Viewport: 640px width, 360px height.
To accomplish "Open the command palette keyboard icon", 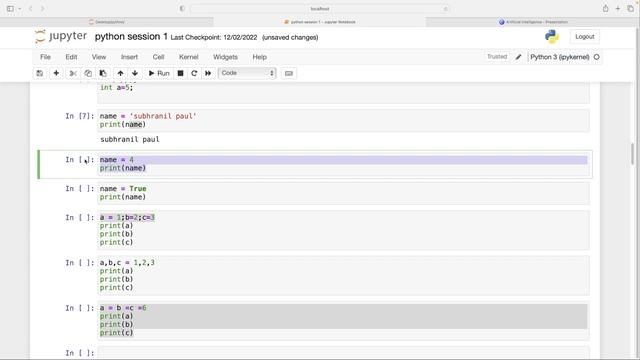I will click(x=289, y=73).
